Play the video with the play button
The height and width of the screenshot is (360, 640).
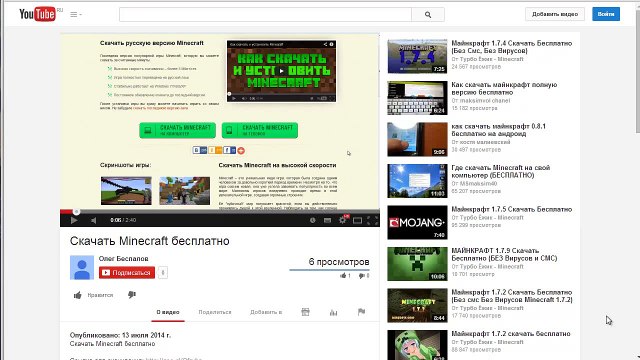click(x=74, y=220)
